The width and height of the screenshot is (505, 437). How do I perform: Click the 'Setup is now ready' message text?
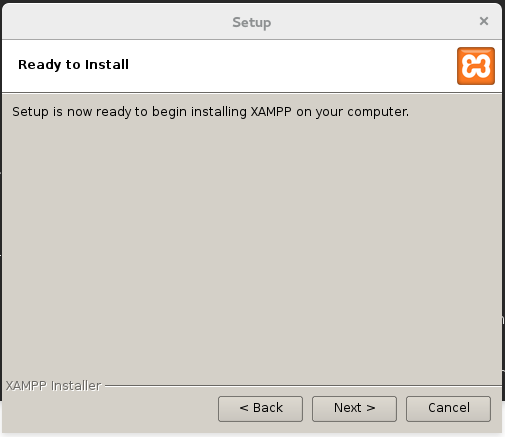click(210, 112)
